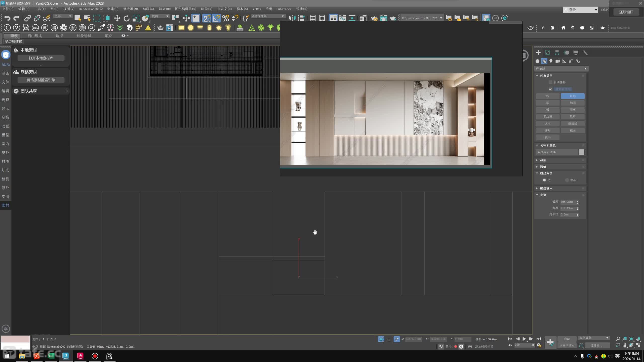
Task: Open the 全部 selection filter dropdown
Action: coord(63,16)
